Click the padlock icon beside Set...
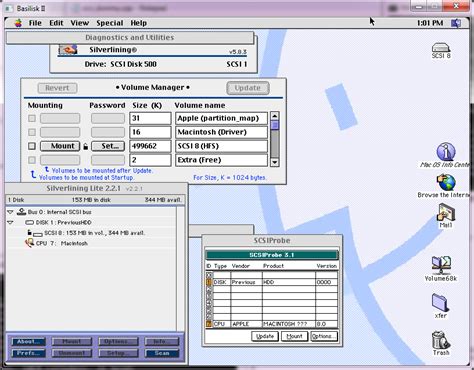This screenshot has width=474, height=370. [85, 146]
